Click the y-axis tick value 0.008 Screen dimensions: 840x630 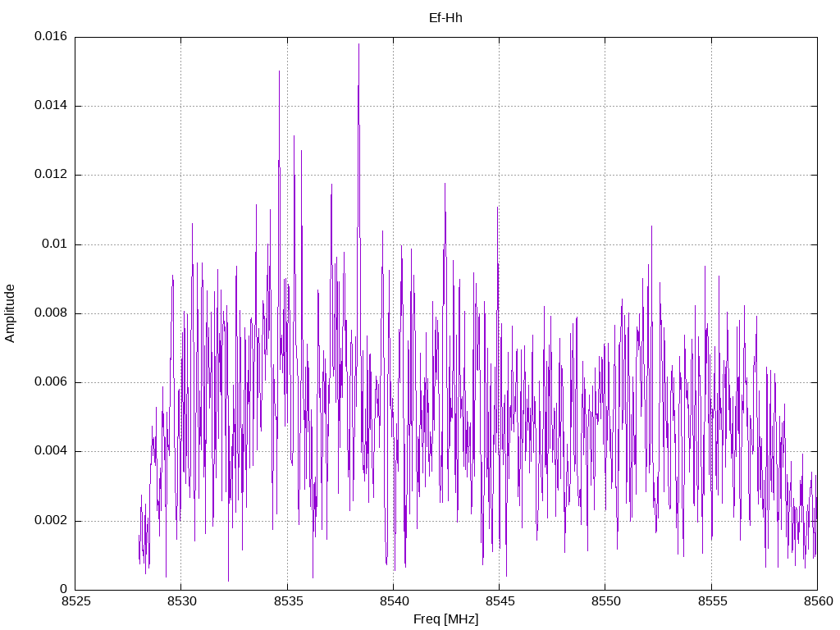pyautogui.click(x=51, y=313)
